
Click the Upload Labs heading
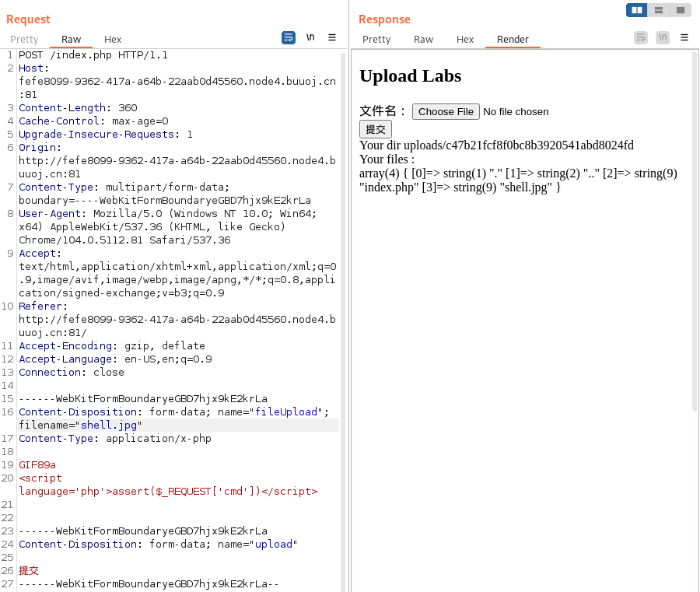tap(410, 76)
